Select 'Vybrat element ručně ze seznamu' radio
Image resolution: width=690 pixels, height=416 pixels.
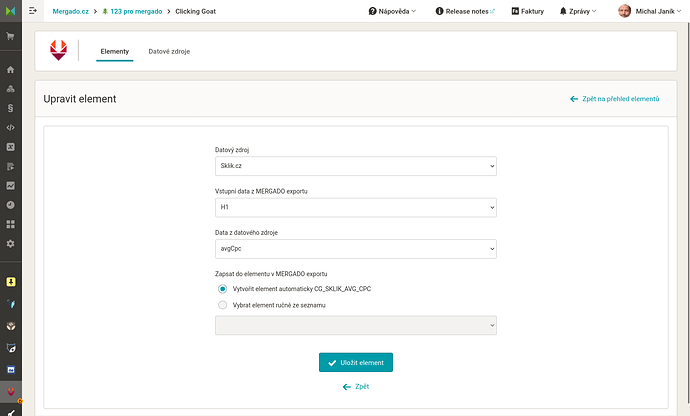tap(223, 305)
